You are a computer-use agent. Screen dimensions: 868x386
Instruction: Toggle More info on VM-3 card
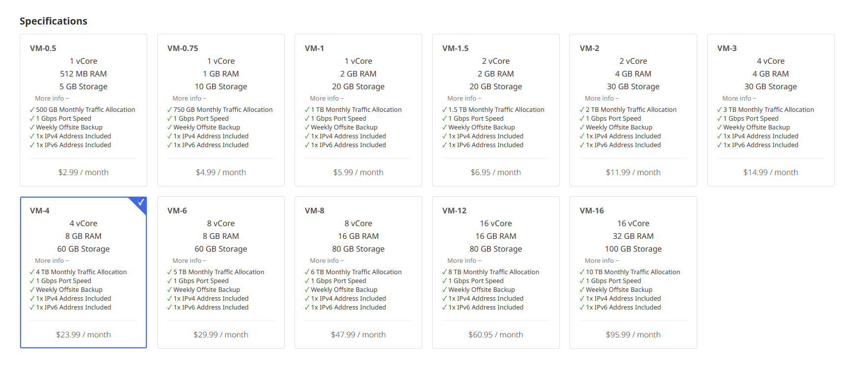(x=739, y=99)
